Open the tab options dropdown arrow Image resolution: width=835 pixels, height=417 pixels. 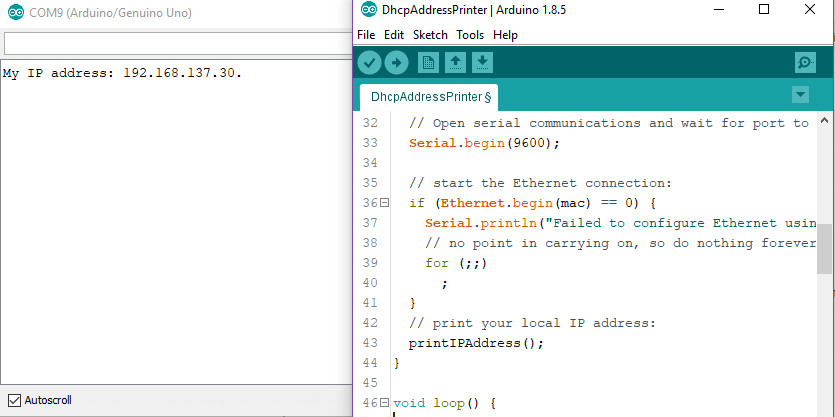[x=800, y=95]
